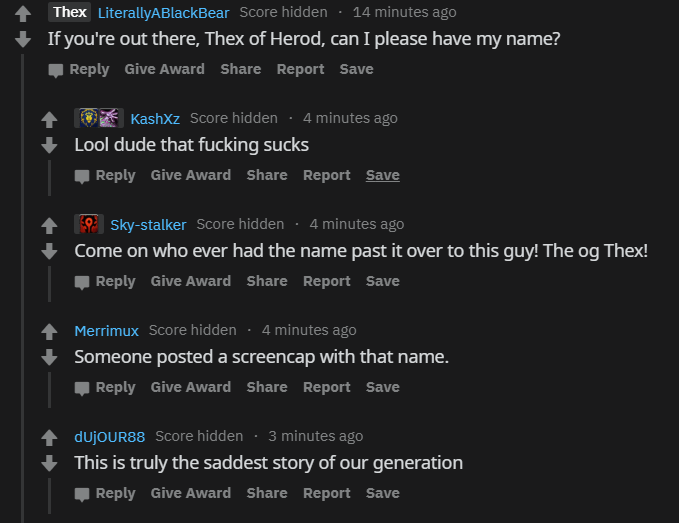Downvote dUjOUR88's comment
This screenshot has height=523, width=679.
point(48,464)
